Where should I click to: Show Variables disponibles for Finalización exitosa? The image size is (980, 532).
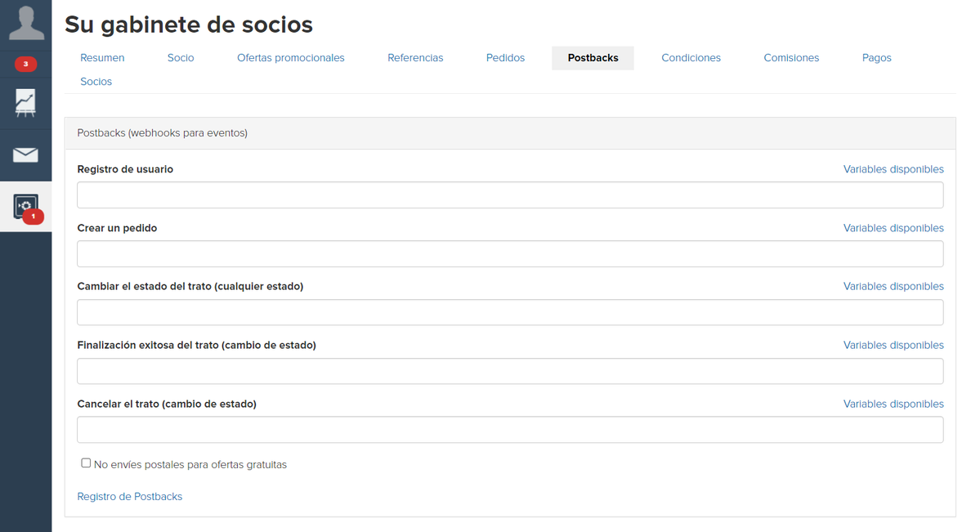tap(893, 345)
